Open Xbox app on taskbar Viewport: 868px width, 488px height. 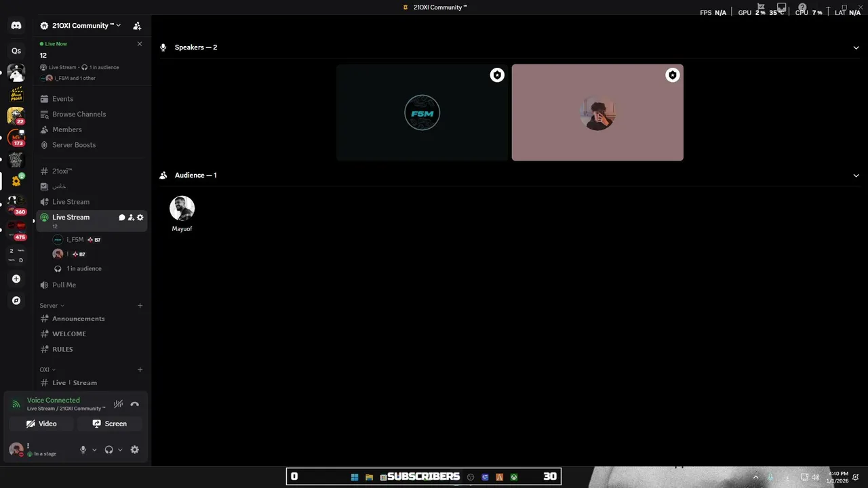click(514, 477)
